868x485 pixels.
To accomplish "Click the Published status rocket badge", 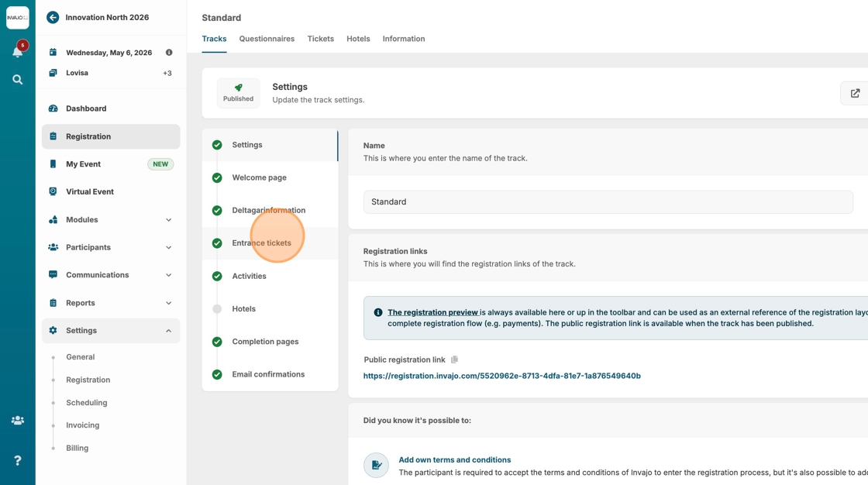I will click(238, 92).
